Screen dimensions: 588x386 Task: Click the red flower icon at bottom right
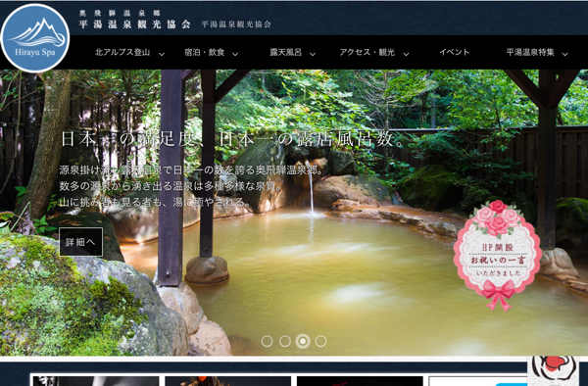click(x=554, y=370)
